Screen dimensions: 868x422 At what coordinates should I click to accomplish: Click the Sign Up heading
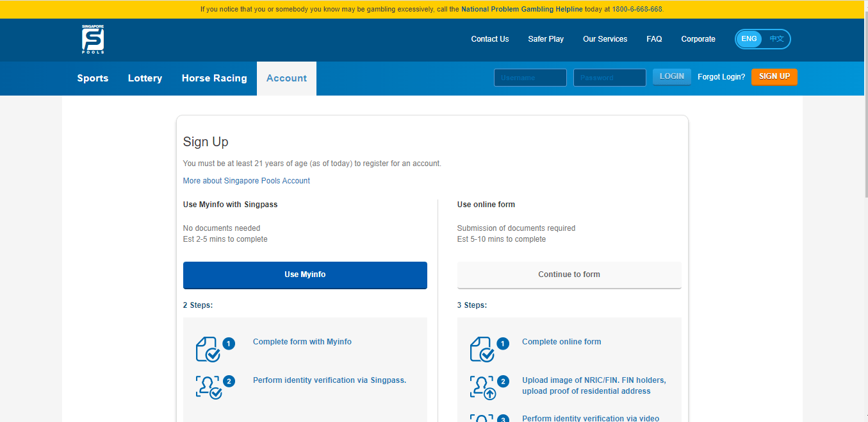tap(206, 142)
